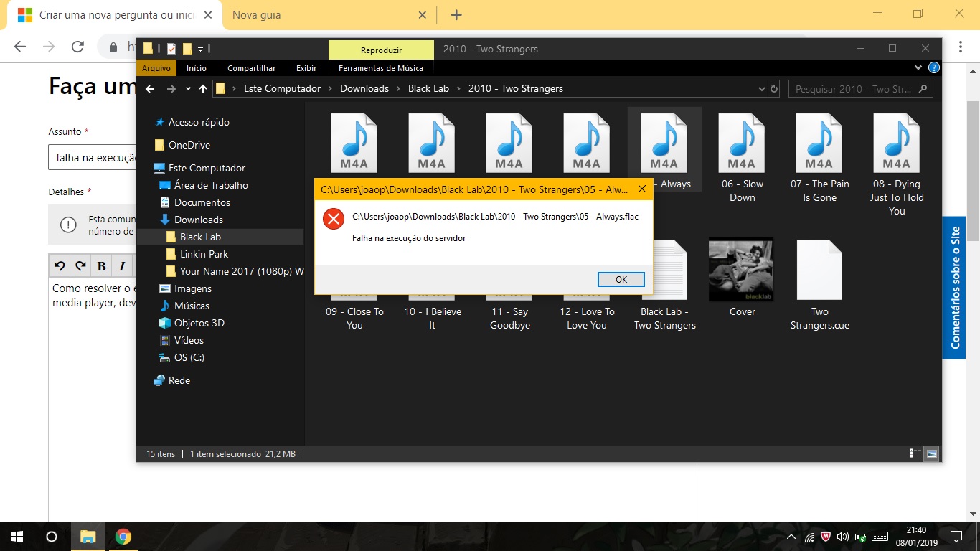This screenshot has height=551, width=980.
Task: Click Comentários sobre o Site tab
Action: coord(955,288)
